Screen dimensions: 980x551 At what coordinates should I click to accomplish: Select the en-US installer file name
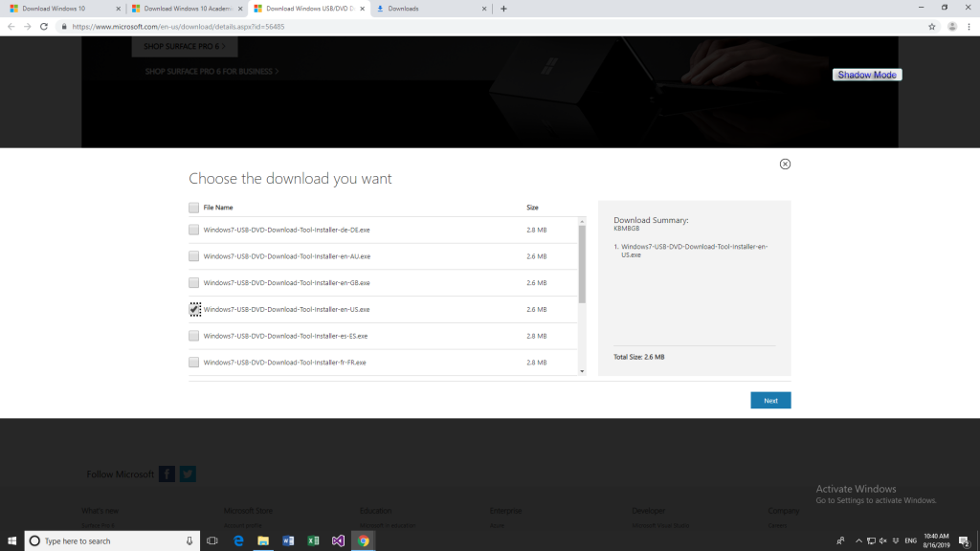click(286, 309)
